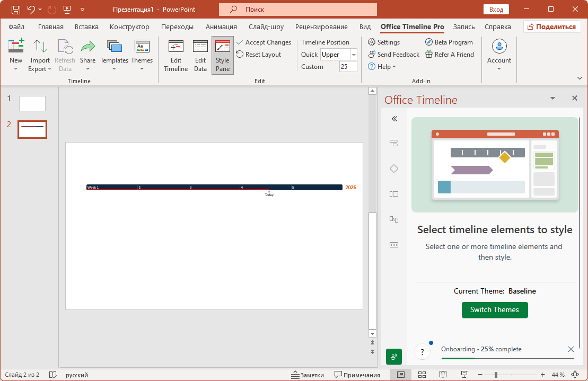
Task: Open the Вставка ribbon tab
Action: (86, 26)
